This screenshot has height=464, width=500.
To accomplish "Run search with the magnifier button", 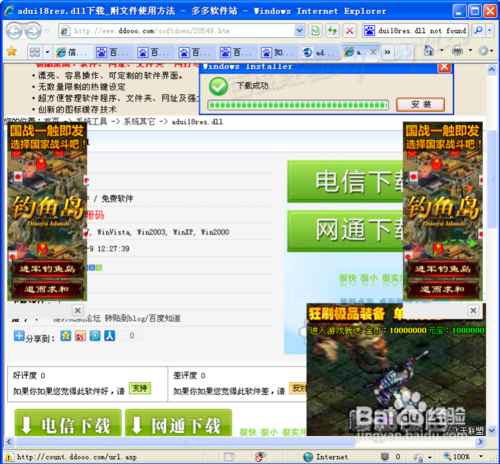I will (478, 31).
